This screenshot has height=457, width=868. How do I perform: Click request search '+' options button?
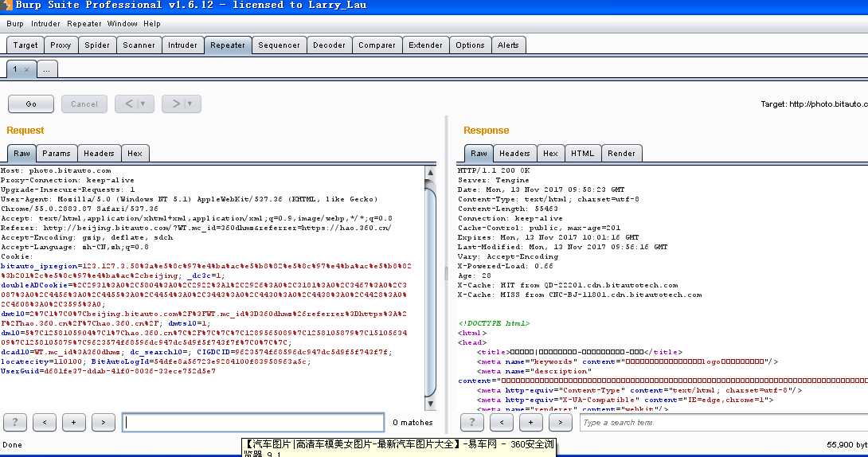click(73, 422)
